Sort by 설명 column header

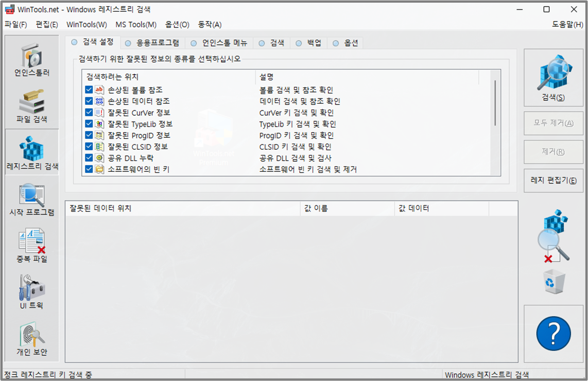[x=367, y=77]
